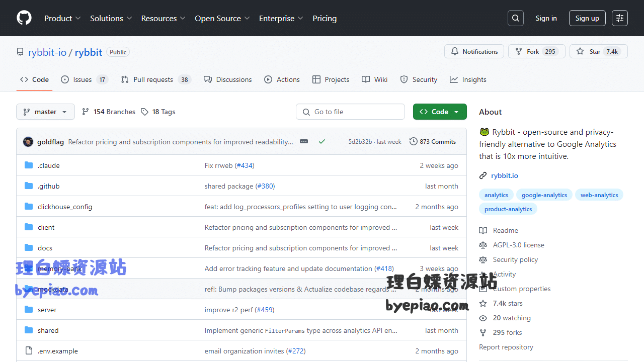Click the fork icon beside 295 forks
This screenshot has height=362, width=644.
click(x=483, y=332)
